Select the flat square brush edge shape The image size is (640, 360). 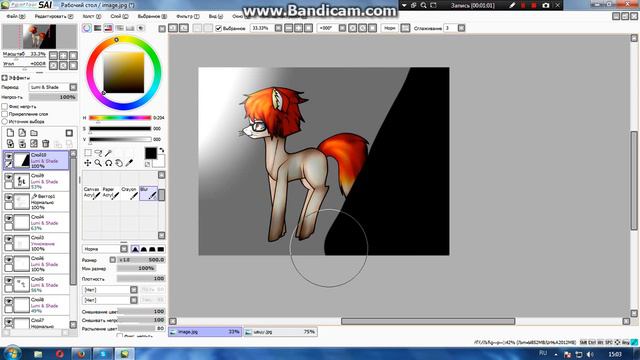(x=161, y=249)
